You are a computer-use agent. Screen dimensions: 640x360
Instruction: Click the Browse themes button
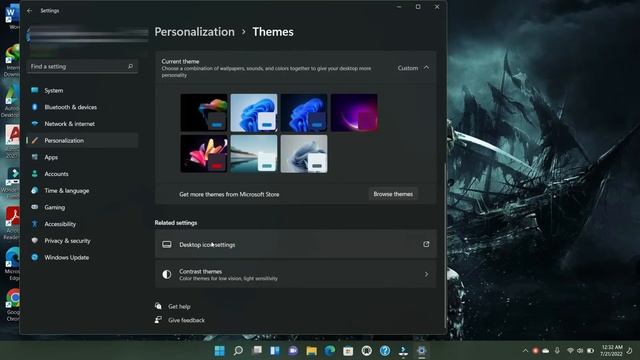(x=393, y=194)
